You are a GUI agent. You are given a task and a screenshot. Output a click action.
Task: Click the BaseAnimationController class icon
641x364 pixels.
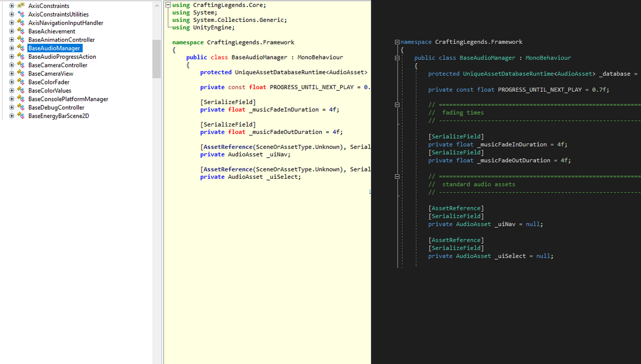coord(20,40)
